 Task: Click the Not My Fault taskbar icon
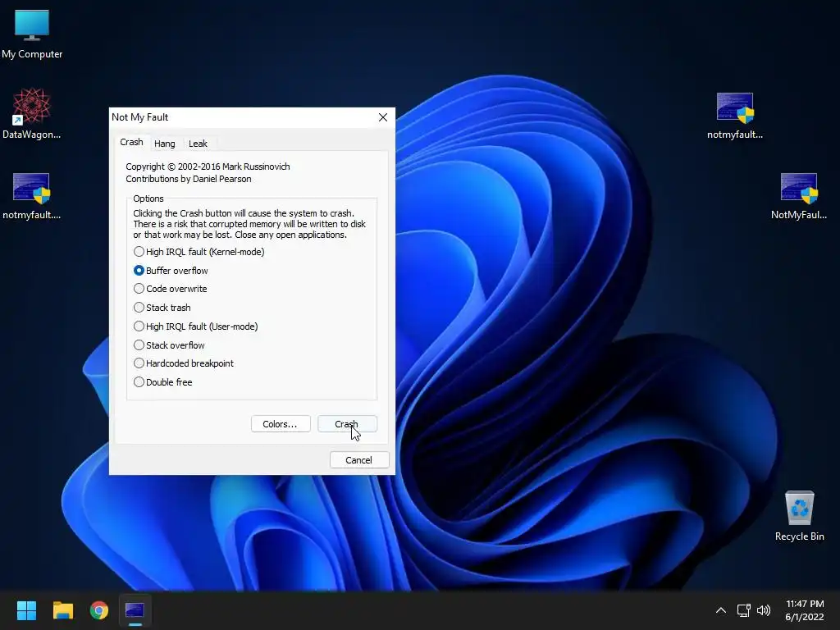point(135,610)
